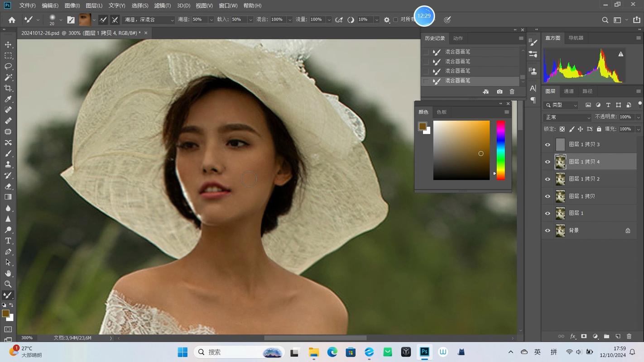Select the Zoom tool

(8, 284)
